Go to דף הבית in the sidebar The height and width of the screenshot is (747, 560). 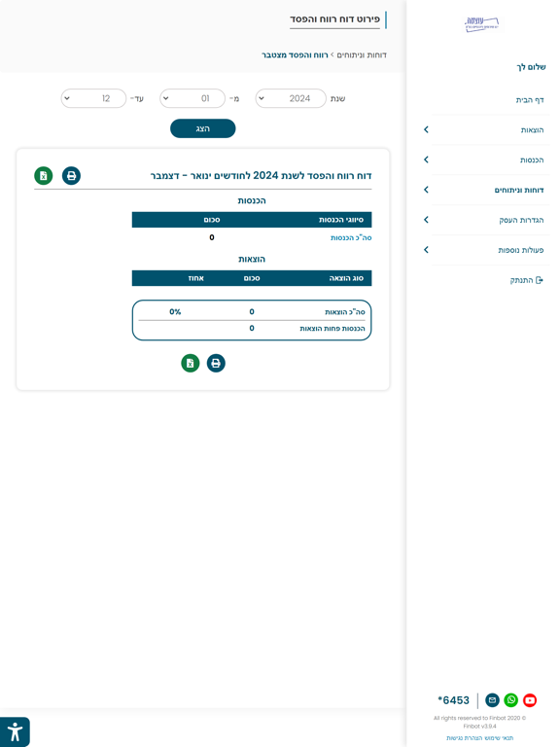530,100
